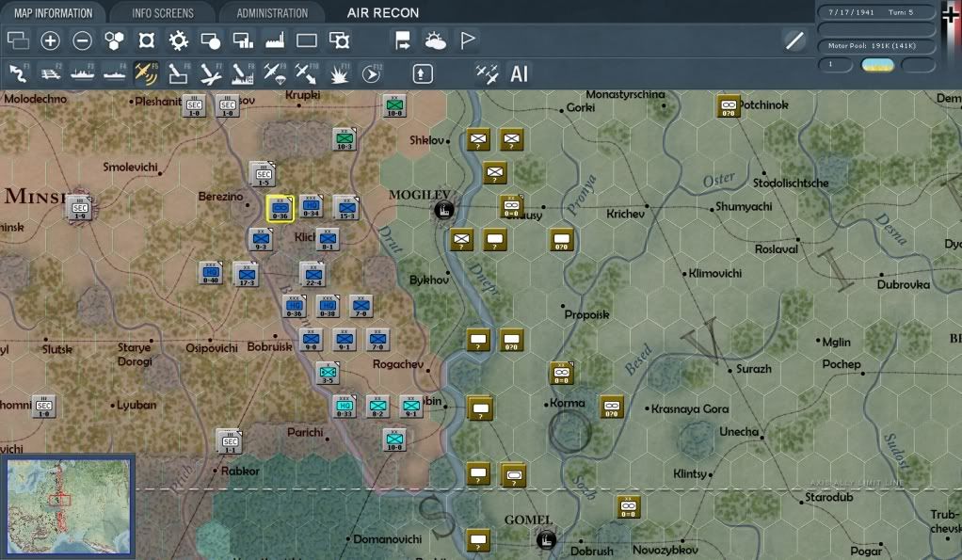This screenshot has height=560, width=962.
Task: Toggle the weather sun-and-cloud icon
Action: [x=435, y=40]
